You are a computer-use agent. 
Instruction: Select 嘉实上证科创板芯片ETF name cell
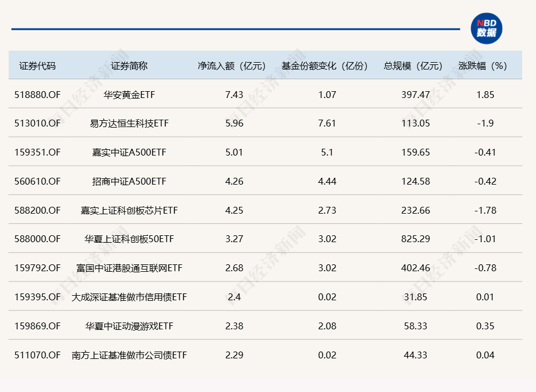coord(129,210)
